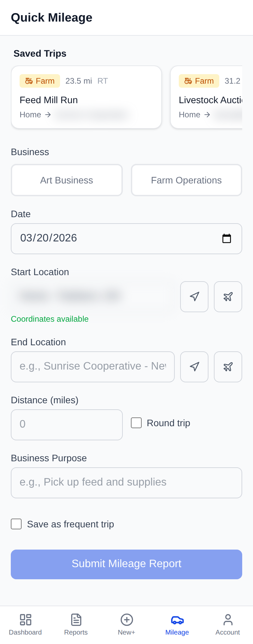Click the airplane icon beside Start Location

(228, 296)
